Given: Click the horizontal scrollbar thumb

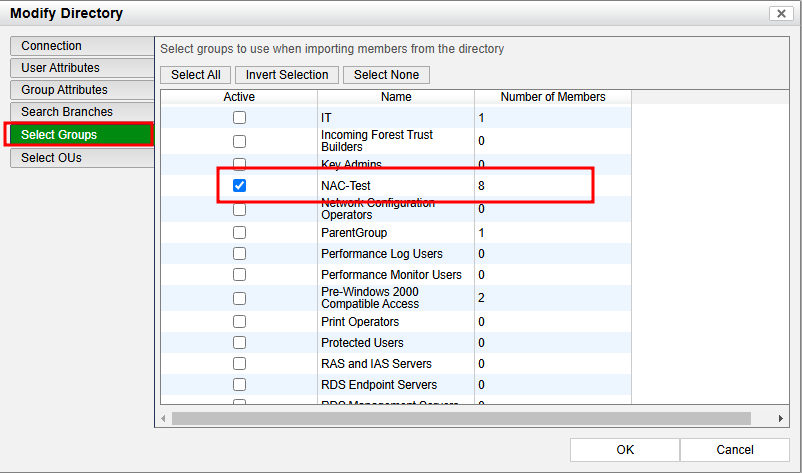Looking at the screenshot, I should pyautogui.click(x=460, y=418).
